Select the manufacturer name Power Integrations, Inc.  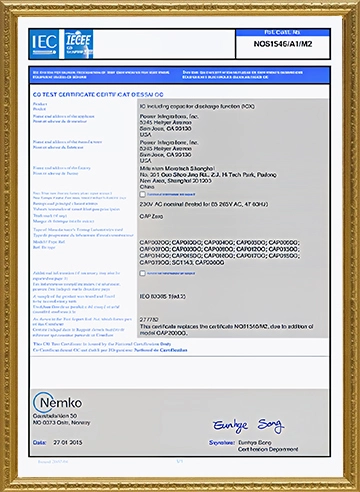tap(169, 142)
